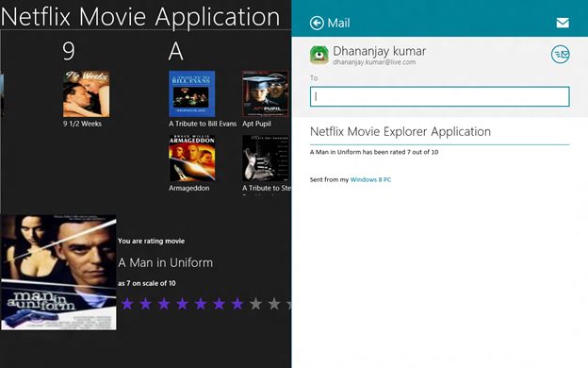Select the Armageddon movie poster

[x=191, y=159]
